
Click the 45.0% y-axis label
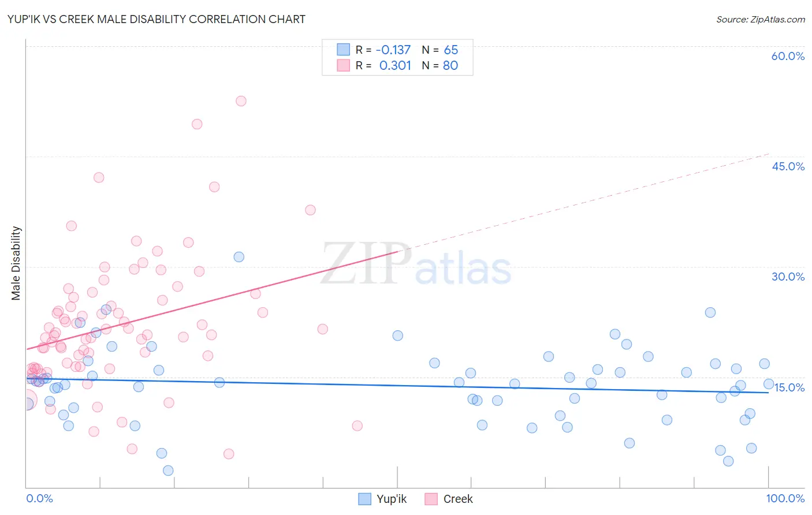[788, 166]
